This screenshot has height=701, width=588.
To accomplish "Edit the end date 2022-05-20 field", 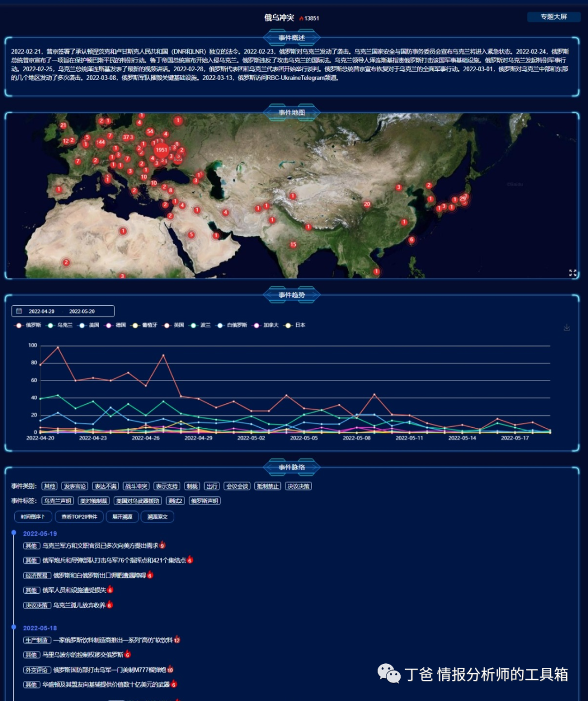I will coord(82,311).
